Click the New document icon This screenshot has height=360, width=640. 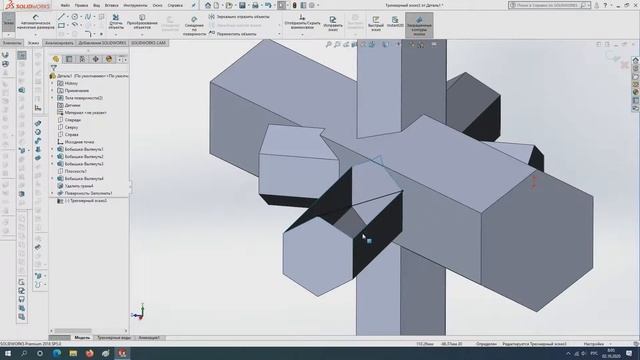216,5
